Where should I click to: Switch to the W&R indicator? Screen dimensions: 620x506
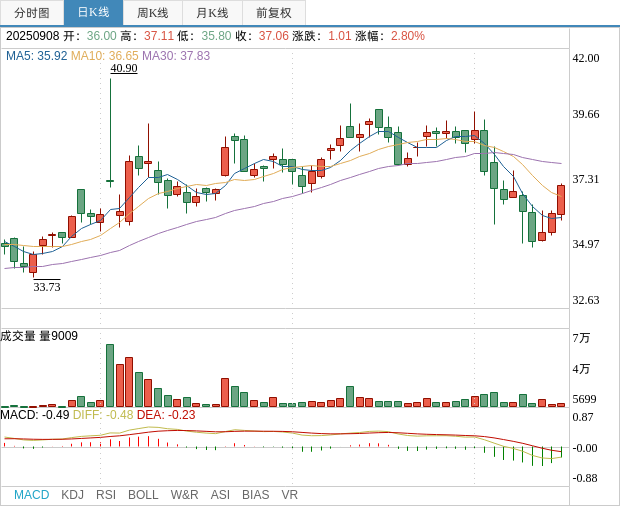pos(184,495)
